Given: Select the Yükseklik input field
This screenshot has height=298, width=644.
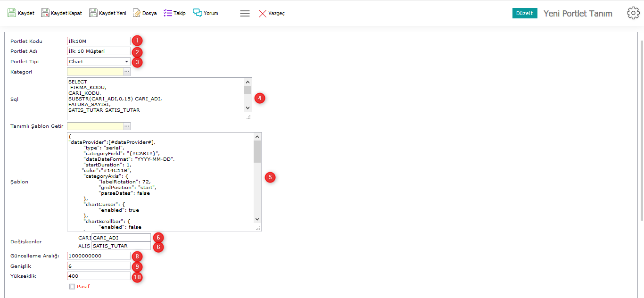Looking at the screenshot, I should 99,276.
